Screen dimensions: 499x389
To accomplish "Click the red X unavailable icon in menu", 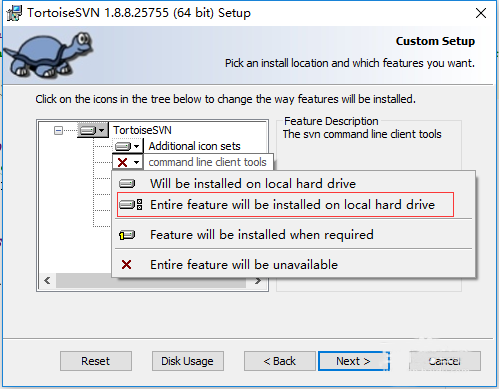I will (126, 265).
